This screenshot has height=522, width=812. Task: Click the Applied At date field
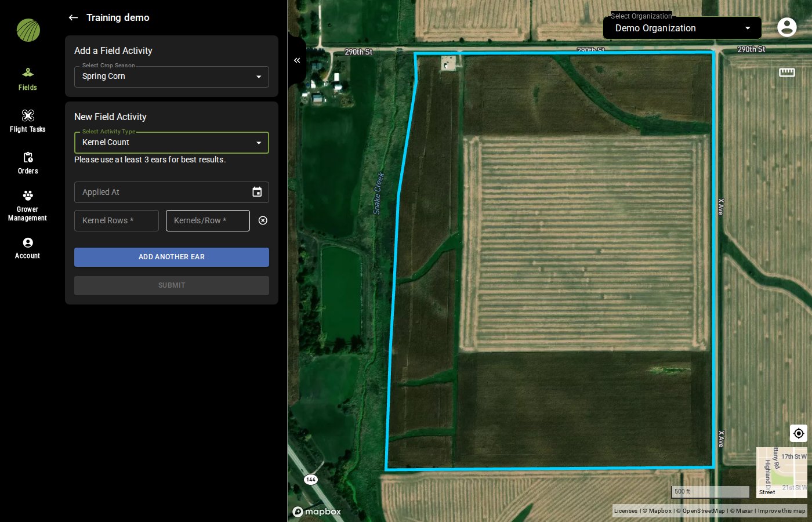(172, 192)
